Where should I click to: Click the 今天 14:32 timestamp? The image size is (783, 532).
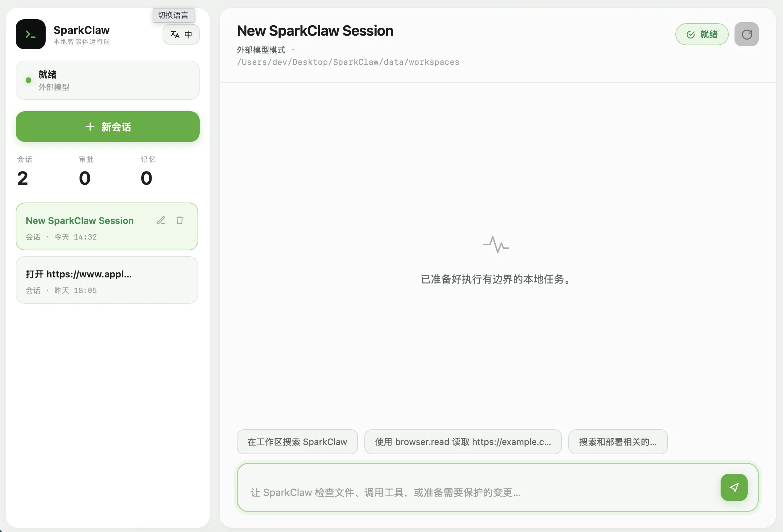click(76, 237)
